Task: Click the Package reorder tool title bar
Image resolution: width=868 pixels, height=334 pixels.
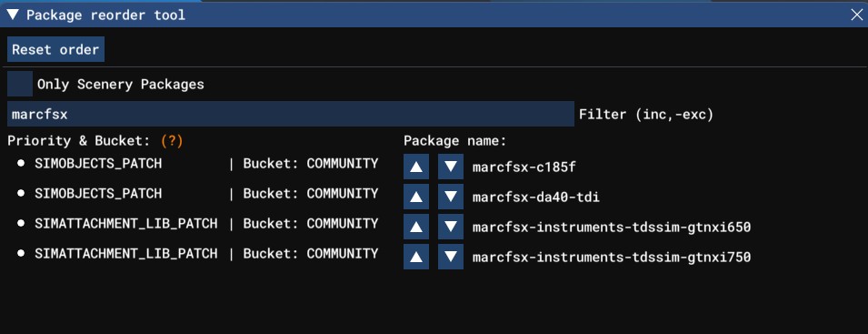Action: [434, 15]
